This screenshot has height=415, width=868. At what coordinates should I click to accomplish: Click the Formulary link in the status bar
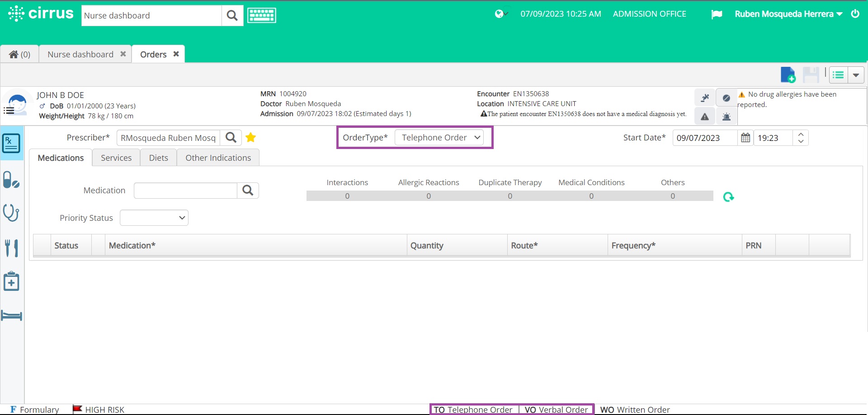click(x=40, y=410)
